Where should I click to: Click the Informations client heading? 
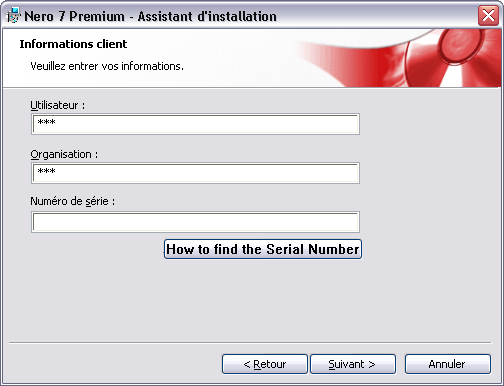pyautogui.click(x=73, y=44)
